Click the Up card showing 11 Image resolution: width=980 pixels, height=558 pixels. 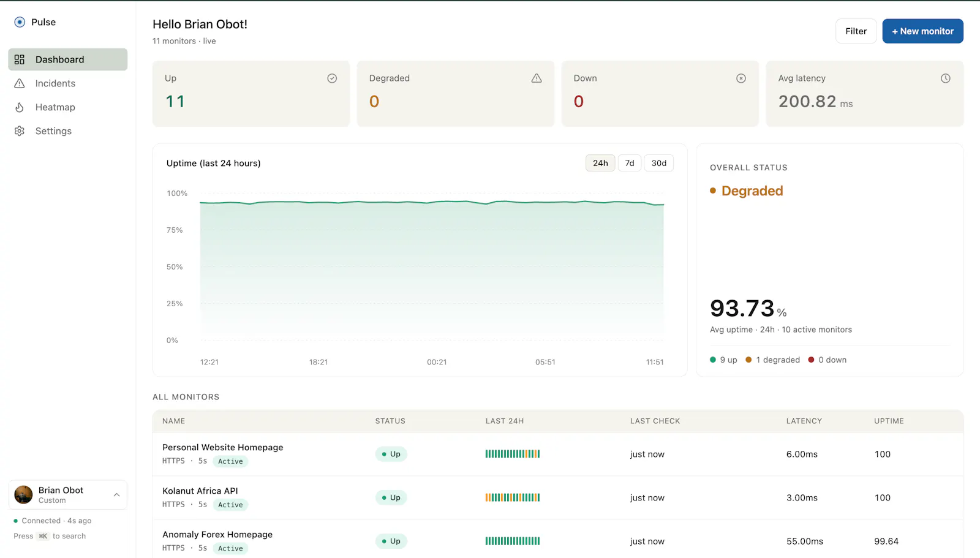coord(251,93)
